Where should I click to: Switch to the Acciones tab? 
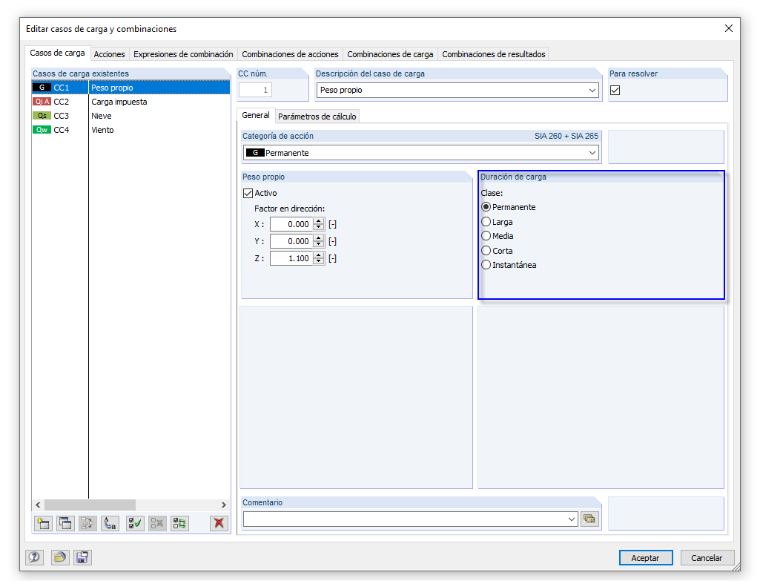coord(109,54)
